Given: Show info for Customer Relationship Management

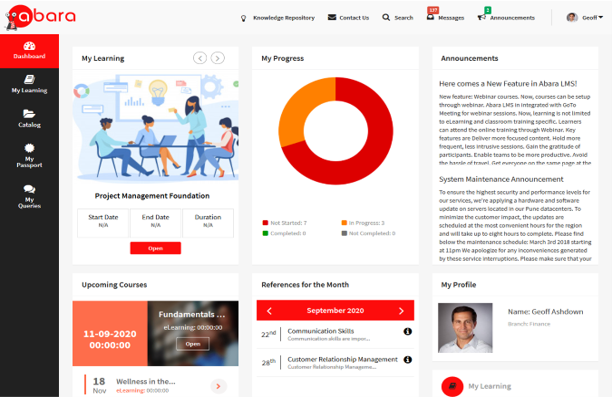Looking at the screenshot, I should pos(407,360).
